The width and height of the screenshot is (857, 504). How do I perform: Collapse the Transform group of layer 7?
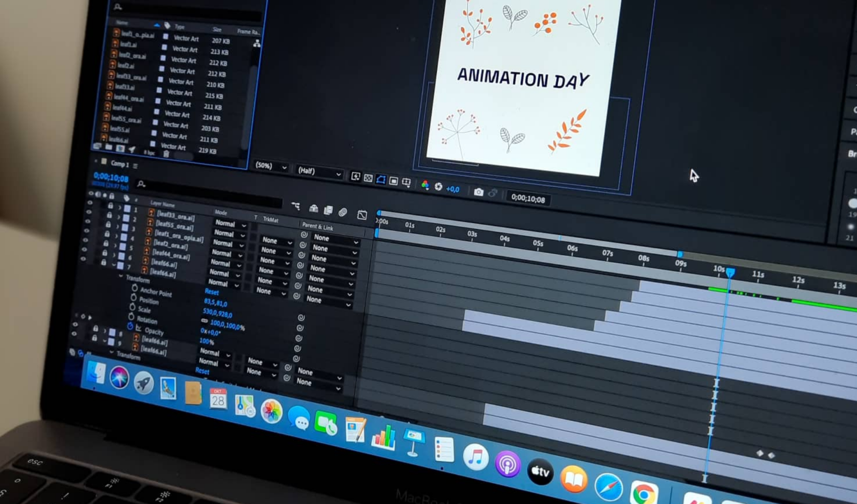(121, 276)
